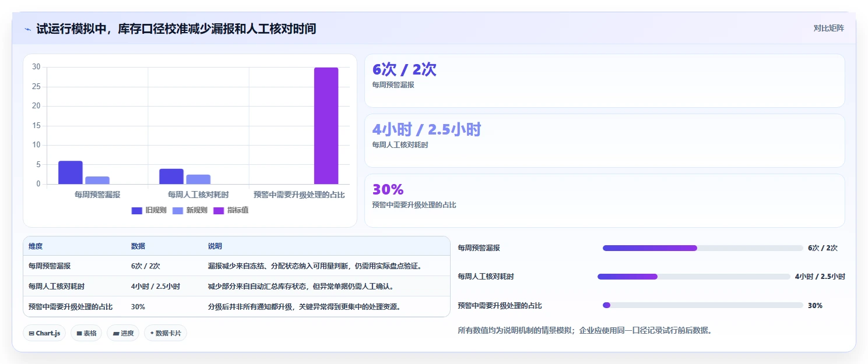Click the 30% data card value

point(388,189)
